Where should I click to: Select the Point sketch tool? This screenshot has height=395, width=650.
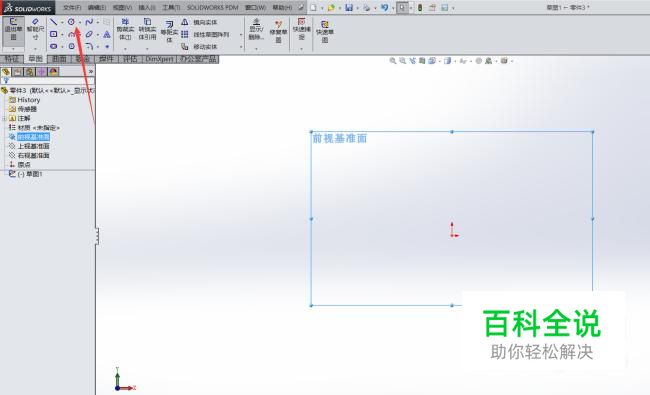(107, 46)
